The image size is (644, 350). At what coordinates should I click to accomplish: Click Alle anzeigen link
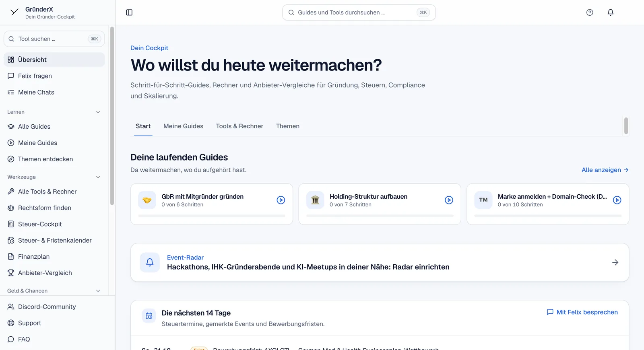coord(605,170)
